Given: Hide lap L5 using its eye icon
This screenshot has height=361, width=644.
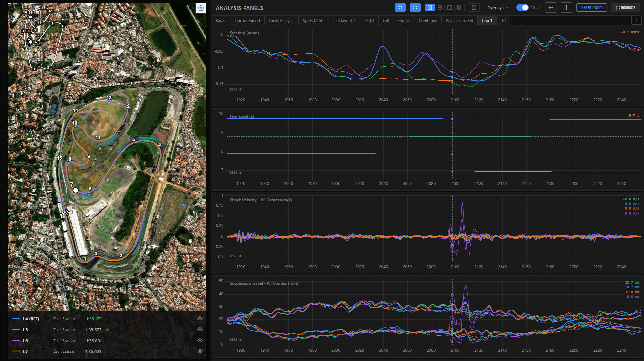Looking at the screenshot, I should [x=200, y=329].
